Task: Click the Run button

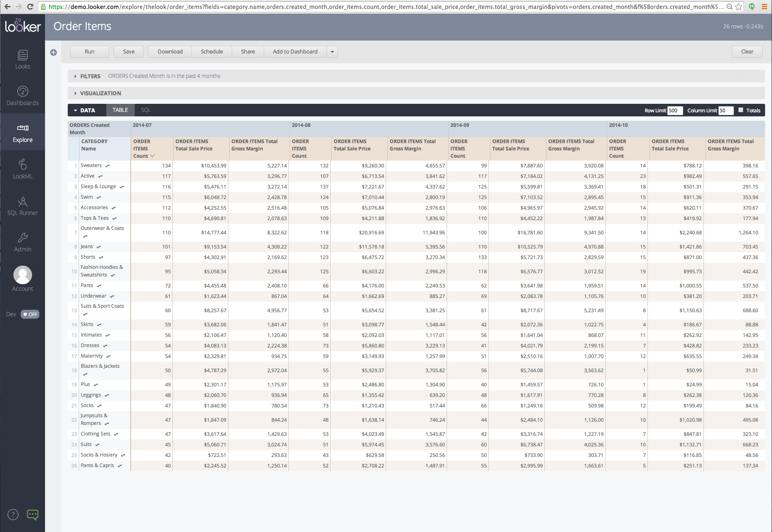Action: pyautogui.click(x=89, y=51)
